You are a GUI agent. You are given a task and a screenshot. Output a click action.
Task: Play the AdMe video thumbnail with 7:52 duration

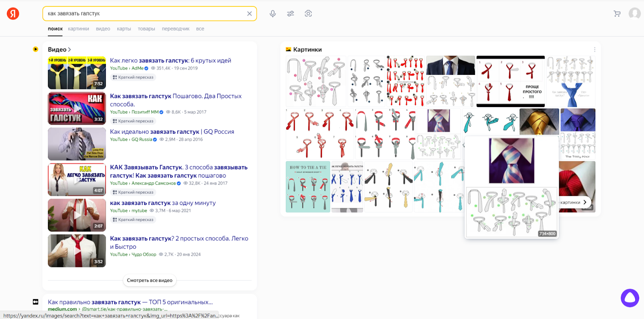(x=77, y=73)
